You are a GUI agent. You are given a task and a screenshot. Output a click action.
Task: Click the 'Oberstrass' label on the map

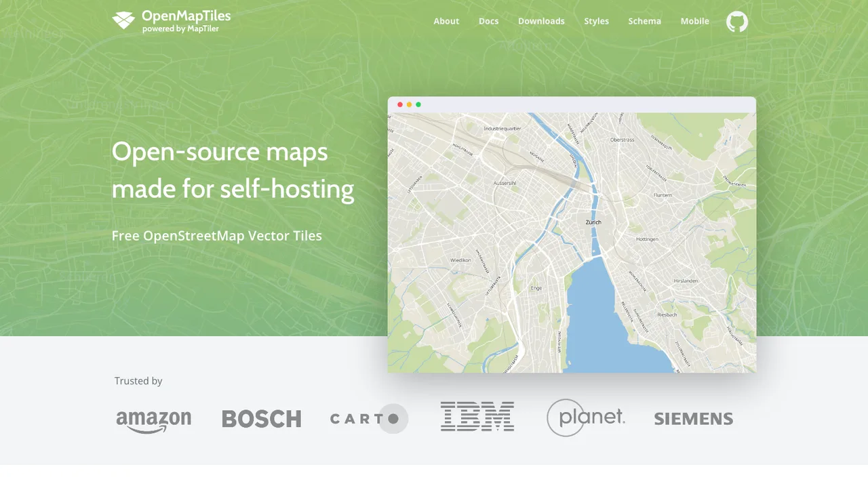point(622,140)
